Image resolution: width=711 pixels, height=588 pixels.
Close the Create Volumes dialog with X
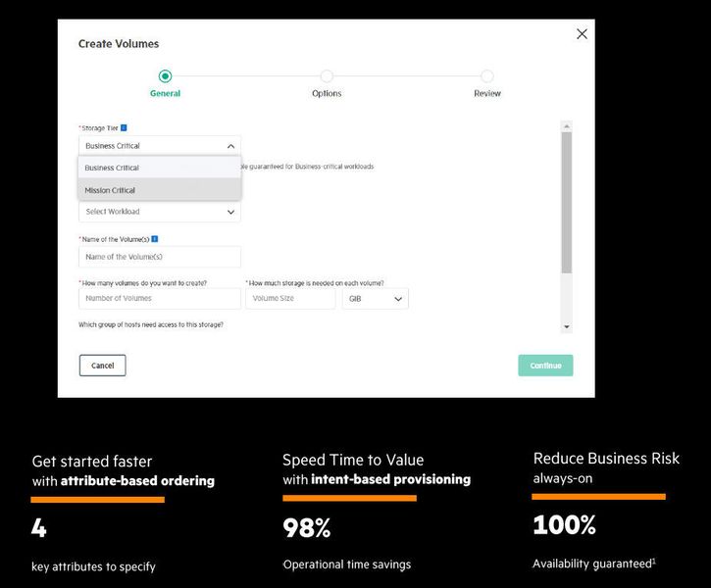click(x=582, y=34)
